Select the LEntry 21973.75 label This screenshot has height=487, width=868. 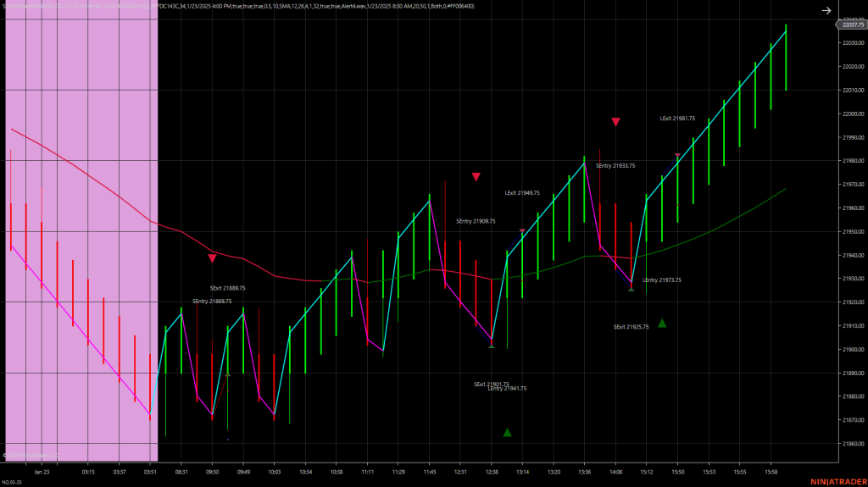662,280
